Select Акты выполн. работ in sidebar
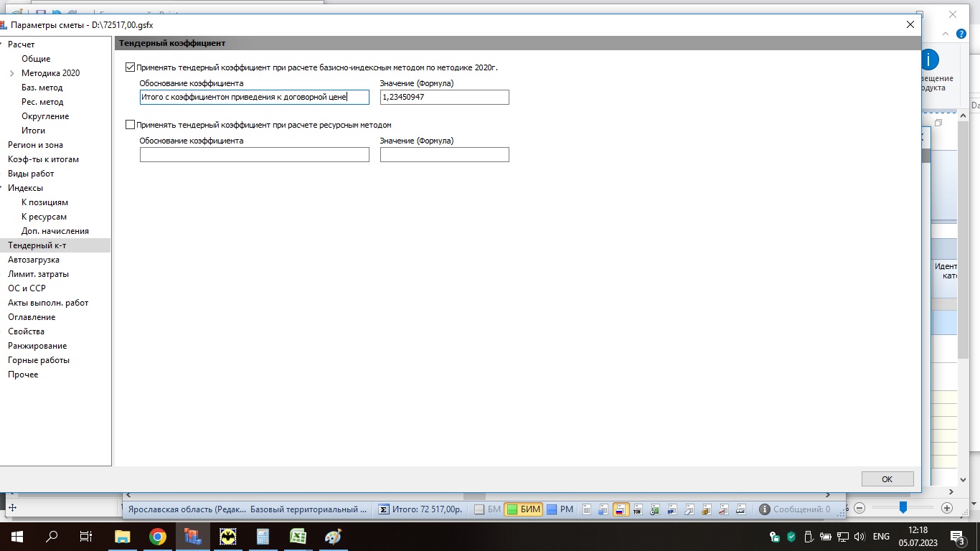The width and height of the screenshot is (980, 551). [x=48, y=303]
